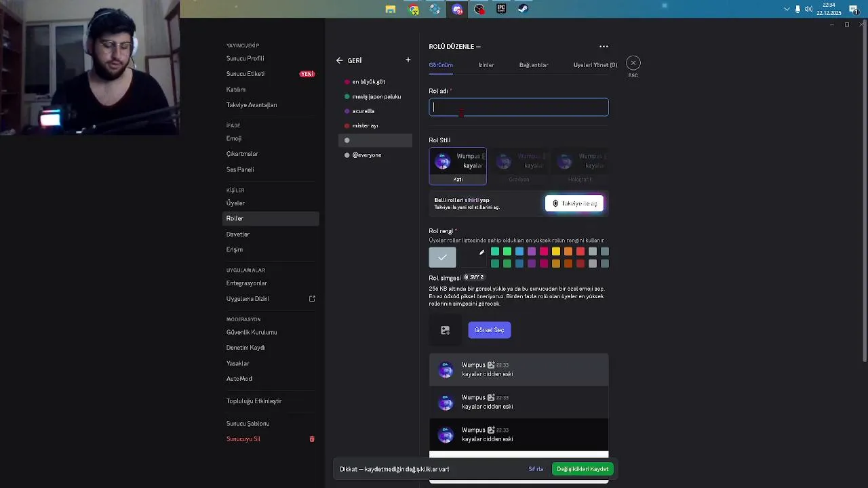Switch to the Bağlantılar tab
Screen dimensions: 868x488
[534, 65]
